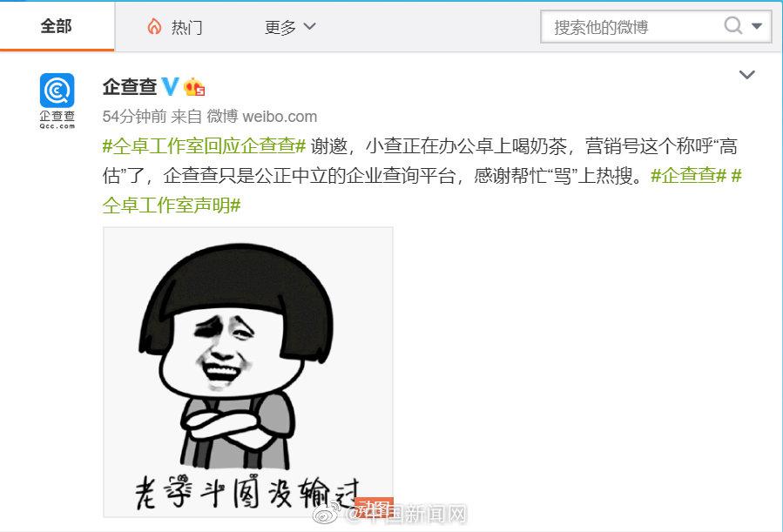Click the crown membership badge icon
The width and height of the screenshot is (783, 532).
[x=194, y=87]
